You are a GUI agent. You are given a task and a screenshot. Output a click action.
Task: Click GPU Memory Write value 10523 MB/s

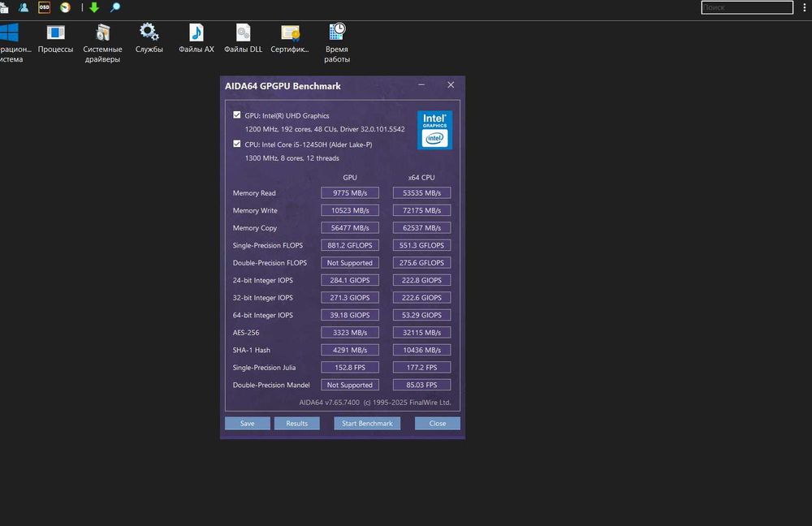click(x=349, y=210)
